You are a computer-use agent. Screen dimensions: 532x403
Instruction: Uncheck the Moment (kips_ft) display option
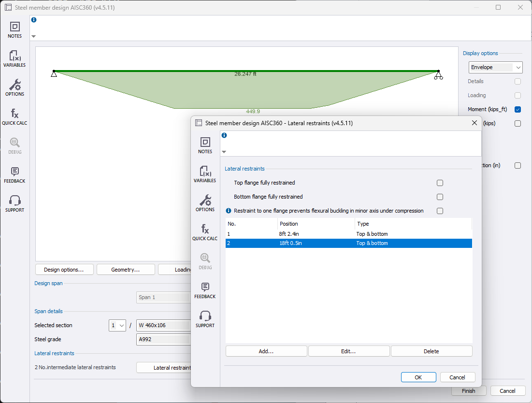518,110
